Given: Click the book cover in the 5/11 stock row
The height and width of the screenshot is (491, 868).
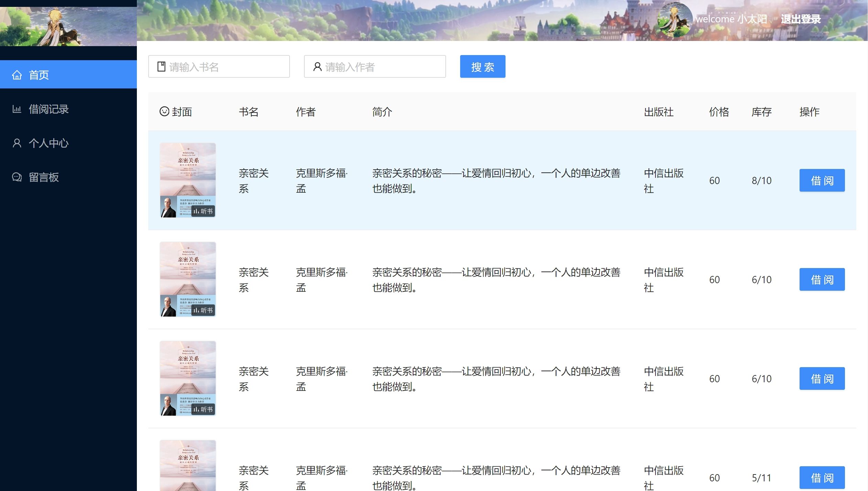Looking at the screenshot, I should click(188, 466).
